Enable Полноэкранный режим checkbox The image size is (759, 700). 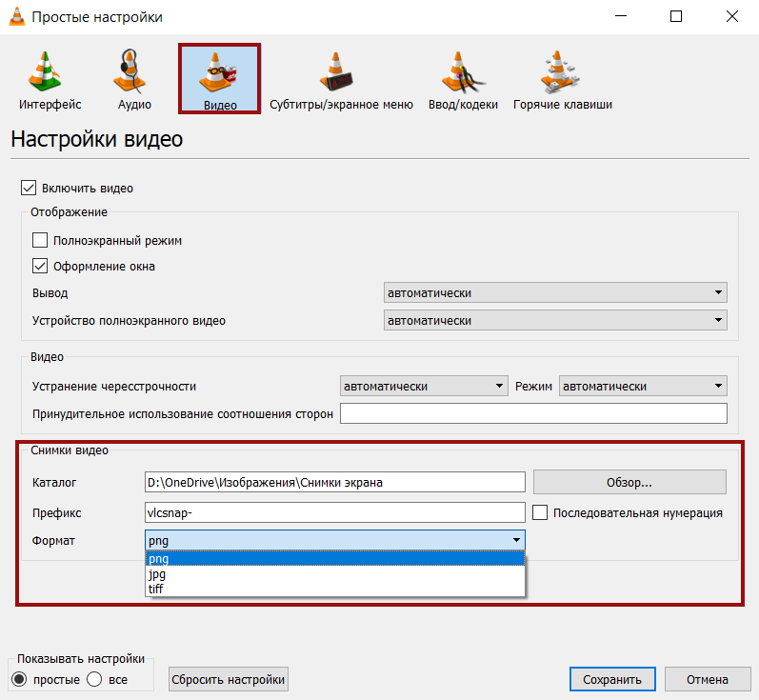pyautogui.click(x=40, y=240)
